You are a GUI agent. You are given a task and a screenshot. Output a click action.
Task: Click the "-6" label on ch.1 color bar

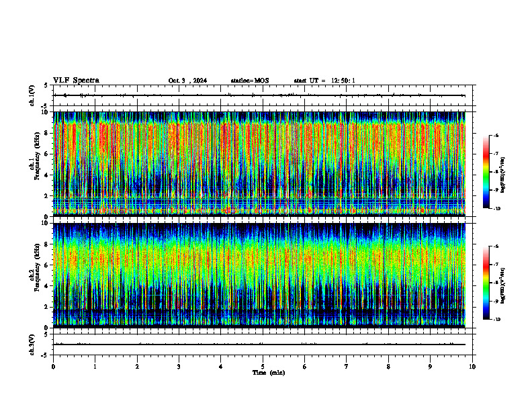point(496,135)
